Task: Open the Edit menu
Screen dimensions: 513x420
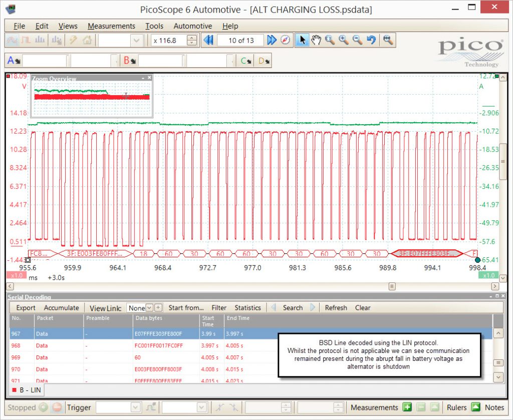Action: 42,26
